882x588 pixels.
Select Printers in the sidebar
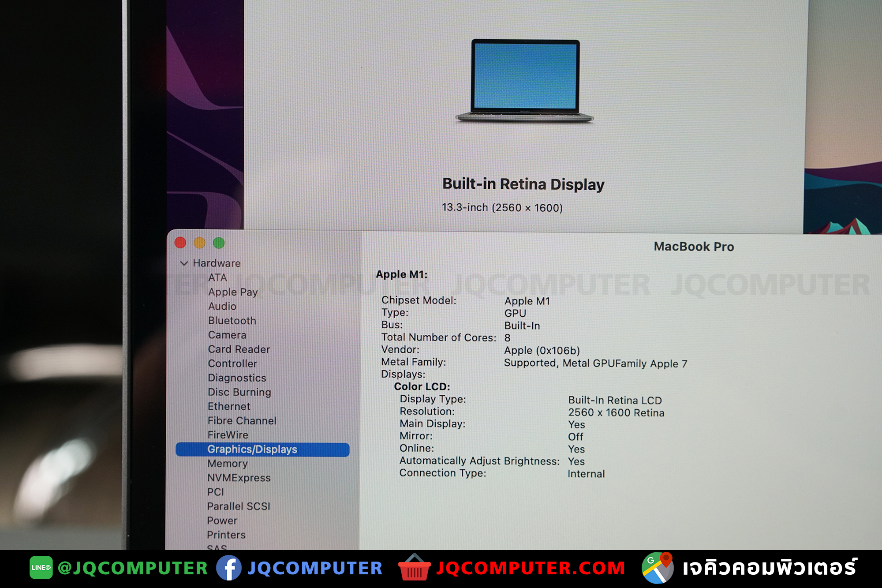226,535
